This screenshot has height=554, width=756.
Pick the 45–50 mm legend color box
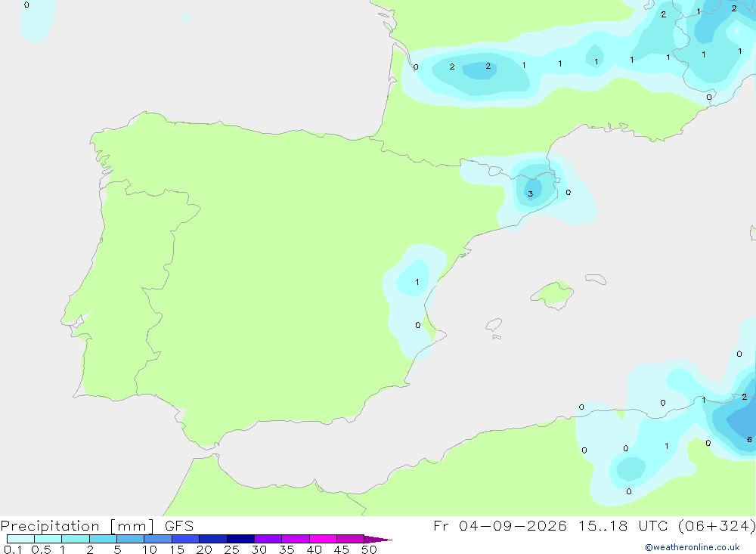[x=351, y=539]
